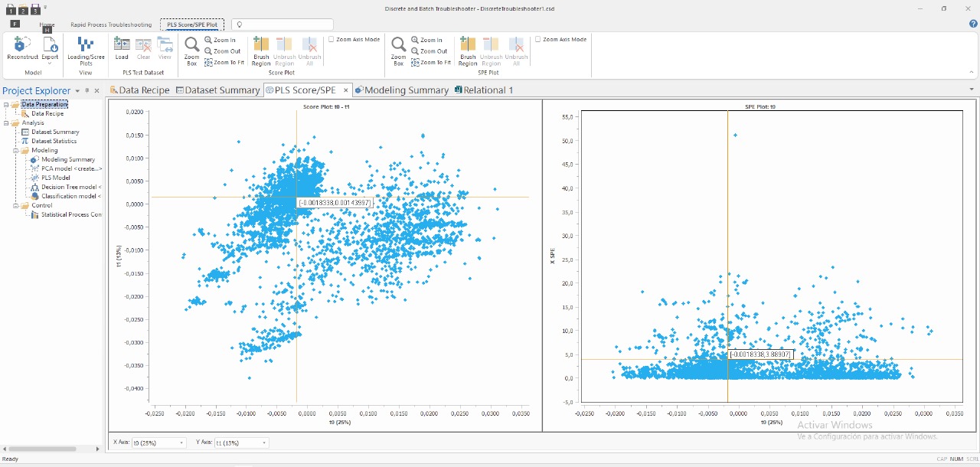
Task: Collapse the Modeling folder in tree
Action: [x=15, y=151]
